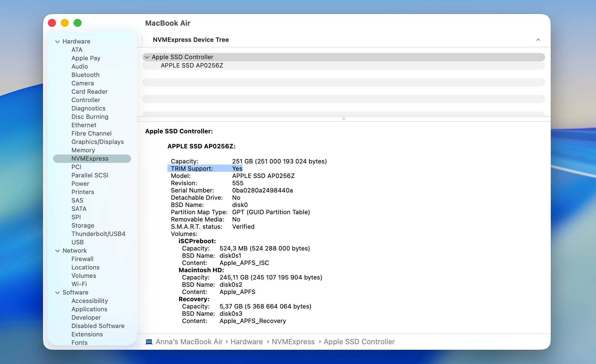Collapse the NVMExpress Device Tree header chevron
The image size is (596, 364).
(538, 40)
